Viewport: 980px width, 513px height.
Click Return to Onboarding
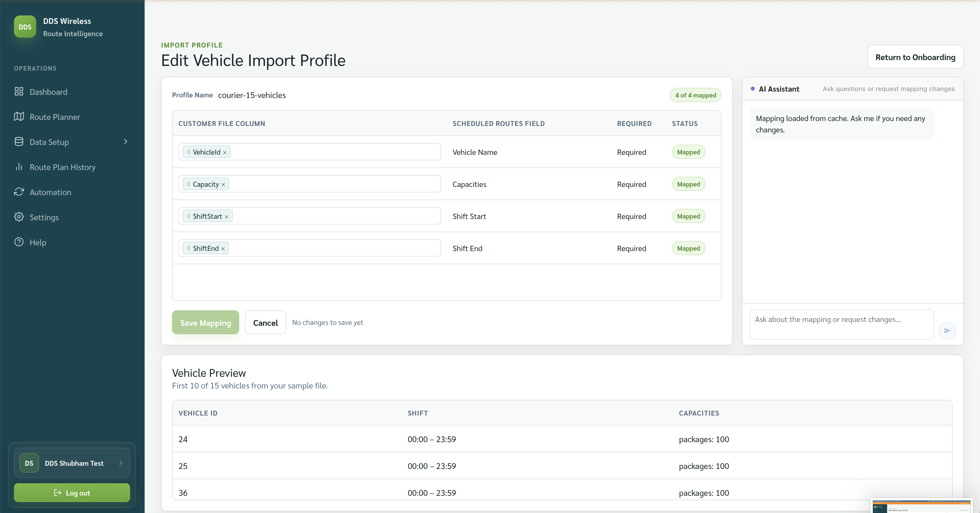point(915,57)
